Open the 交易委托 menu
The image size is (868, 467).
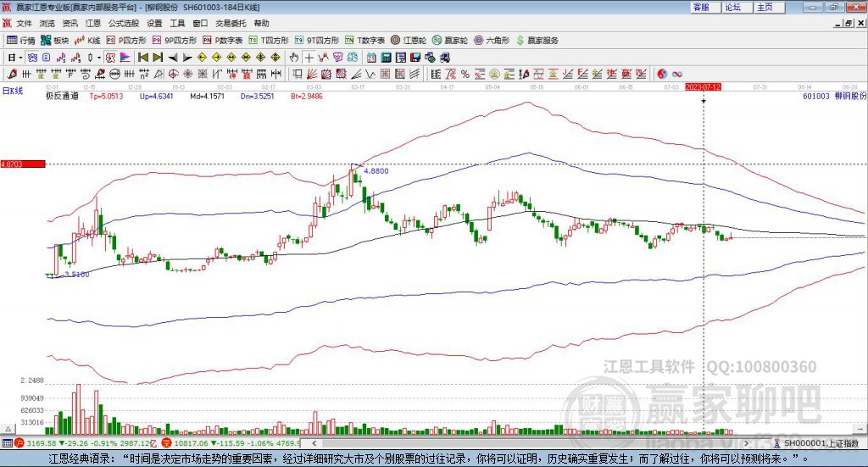point(231,23)
